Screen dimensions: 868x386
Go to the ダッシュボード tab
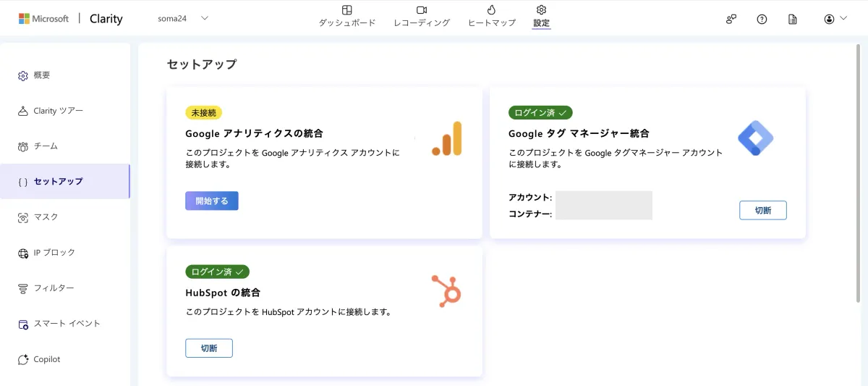(x=347, y=16)
